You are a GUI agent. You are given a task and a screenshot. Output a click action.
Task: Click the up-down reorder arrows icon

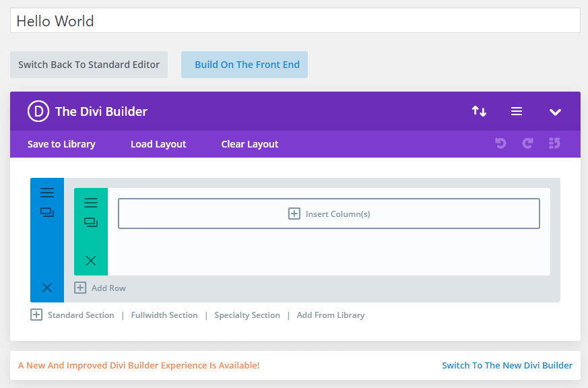coord(479,111)
